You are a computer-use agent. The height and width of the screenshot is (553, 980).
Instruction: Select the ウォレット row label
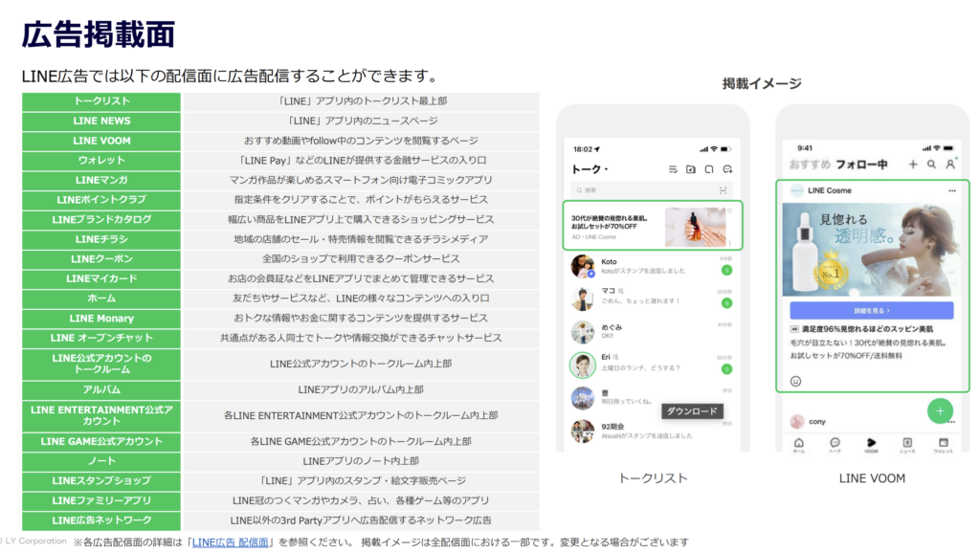click(x=101, y=161)
